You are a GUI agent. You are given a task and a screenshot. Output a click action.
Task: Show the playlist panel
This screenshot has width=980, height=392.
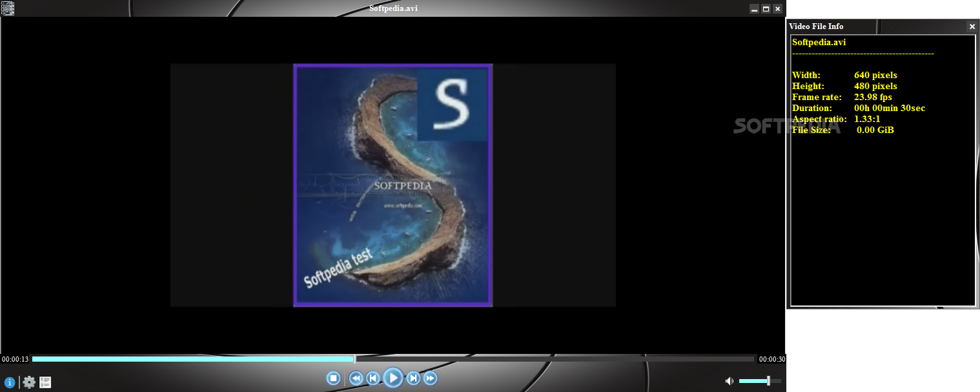45,382
